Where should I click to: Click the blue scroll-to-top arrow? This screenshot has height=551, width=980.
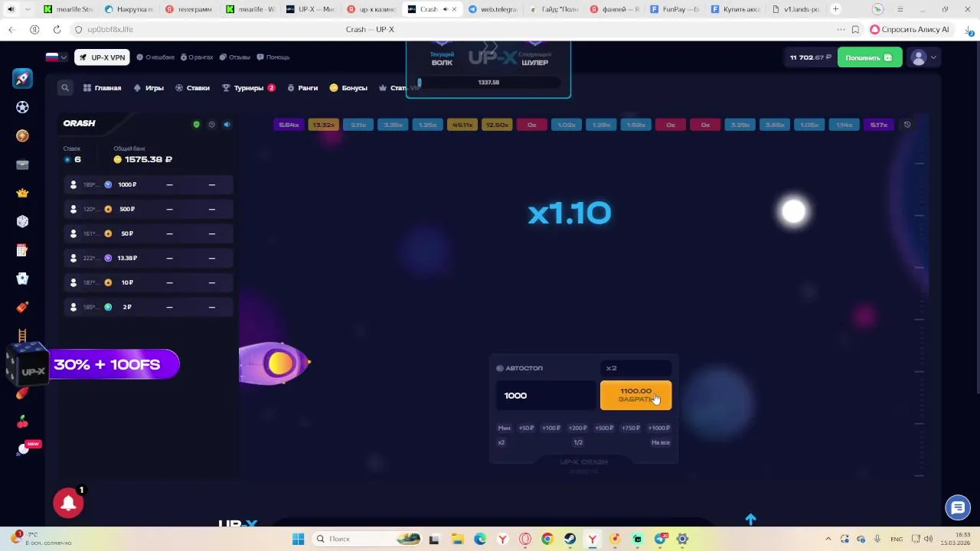point(750,519)
